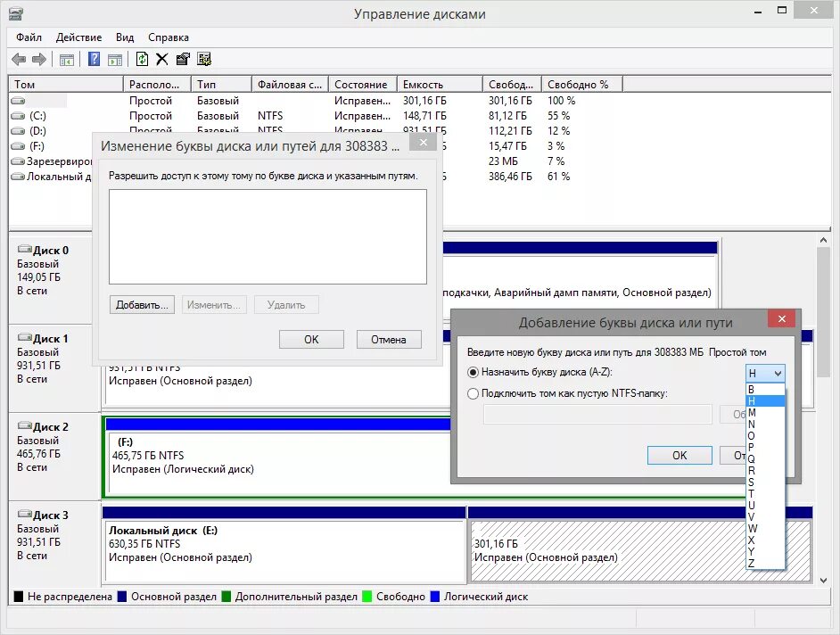
Task: Select the Диск 3 disk icon
Action: [x=25, y=515]
